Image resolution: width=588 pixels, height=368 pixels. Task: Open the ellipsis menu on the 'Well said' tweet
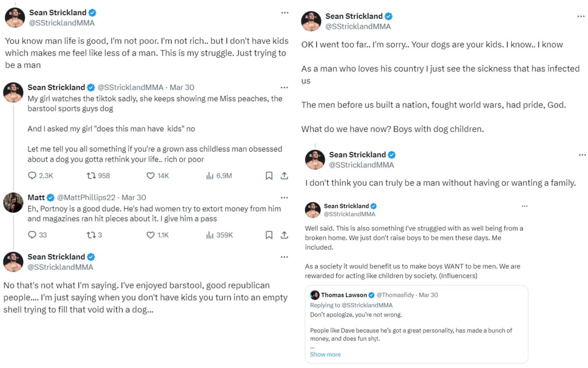tap(525, 207)
